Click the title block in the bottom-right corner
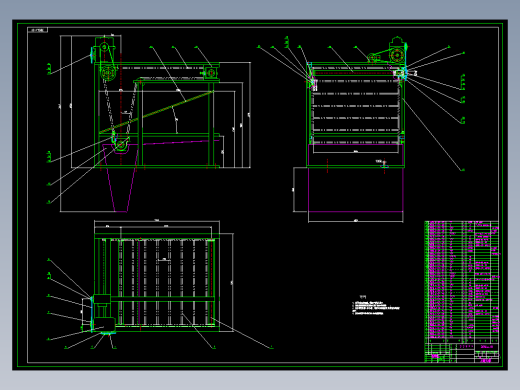The image size is (520, 390). (x=462, y=353)
